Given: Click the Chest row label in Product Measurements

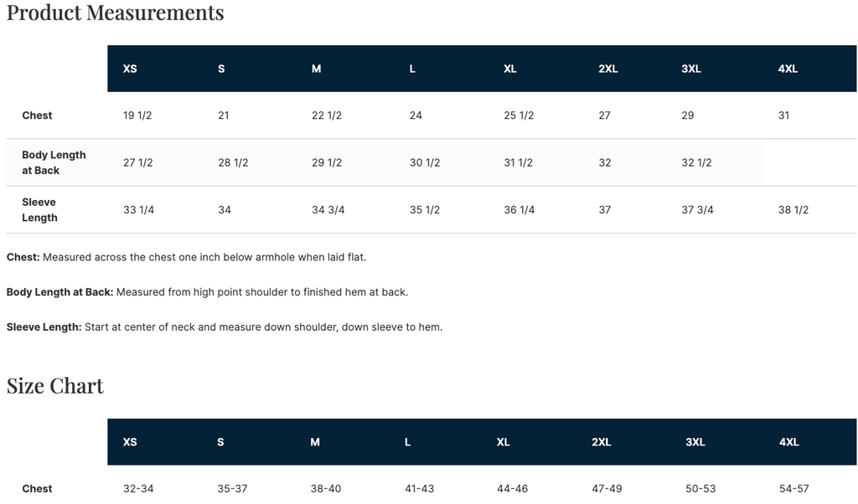Looking at the screenshot, I should pyautogui.click(x=37, y=116).
